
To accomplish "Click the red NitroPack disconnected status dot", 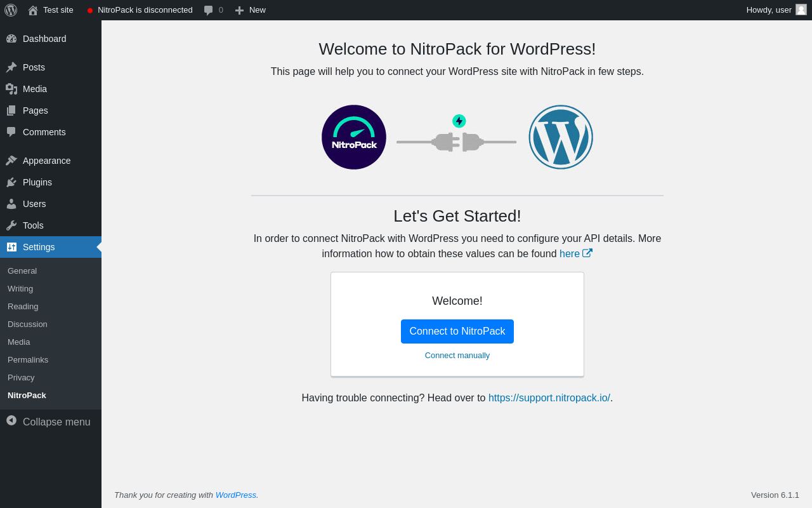I will click(x=90, y=10).
